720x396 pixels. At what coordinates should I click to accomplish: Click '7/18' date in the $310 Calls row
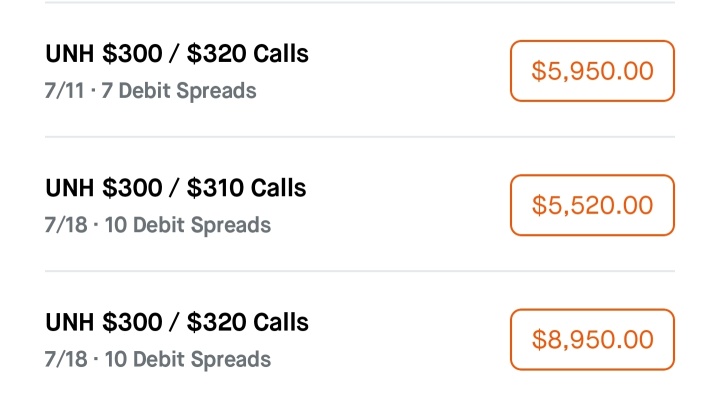(x=66, y=225)
